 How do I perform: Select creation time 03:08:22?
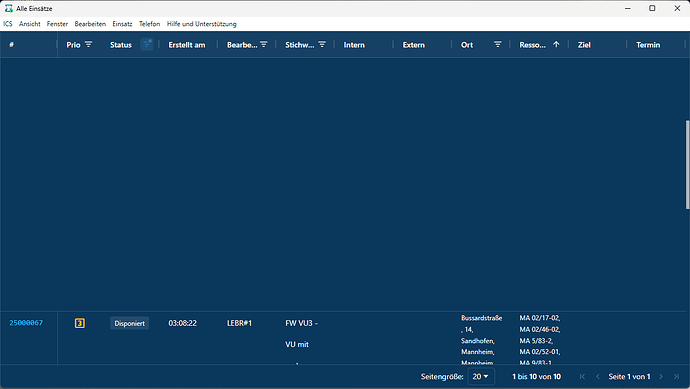tap(183, 323)
